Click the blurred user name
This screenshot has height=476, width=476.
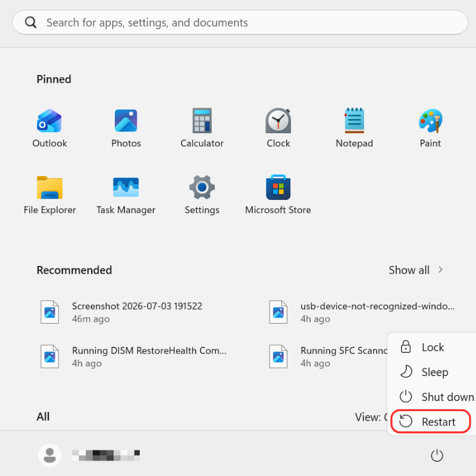(106, 455)
